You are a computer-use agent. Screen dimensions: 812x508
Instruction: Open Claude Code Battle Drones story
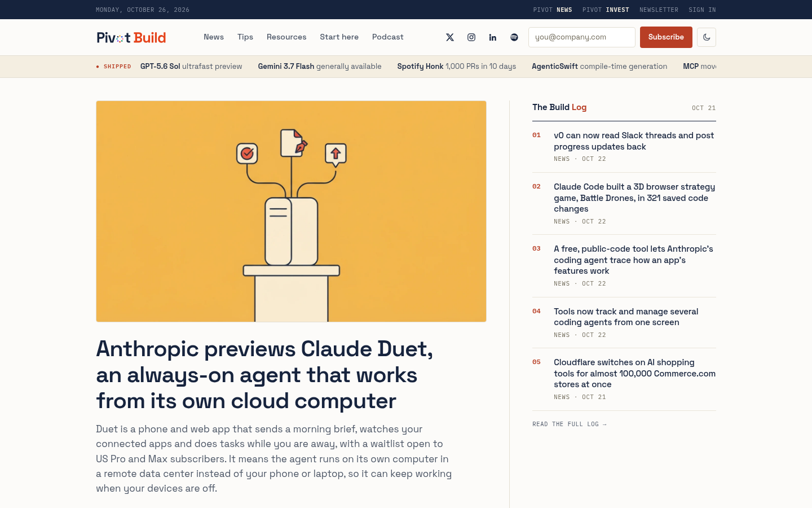(634, 198)
